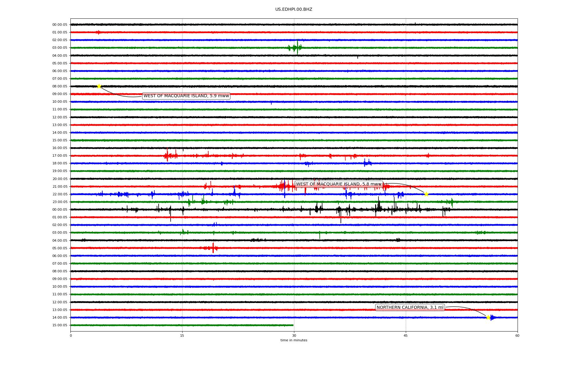Click the blue burst after the Northern California star
The width and height of the screenshot is (588, 368).
click(x=492, y=318)
